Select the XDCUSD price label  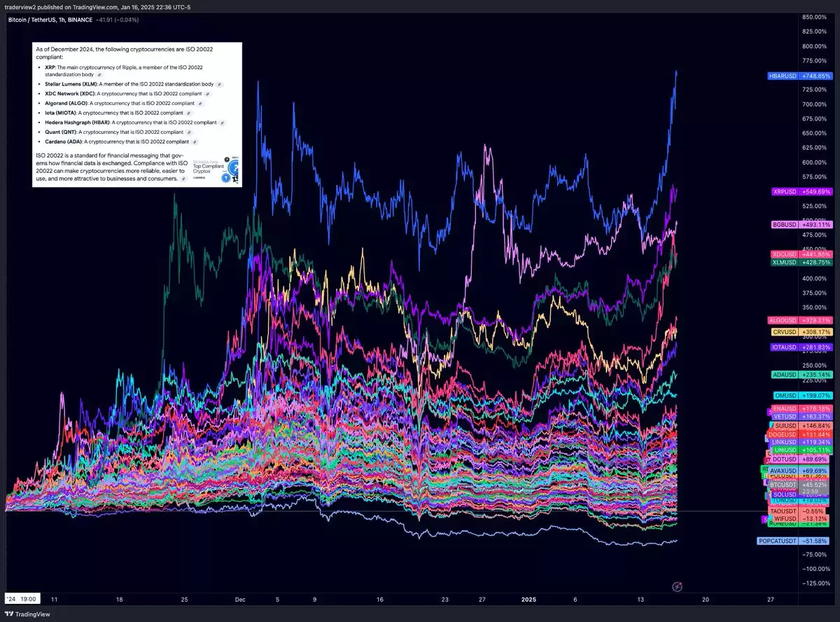click(x=802, y=254)
